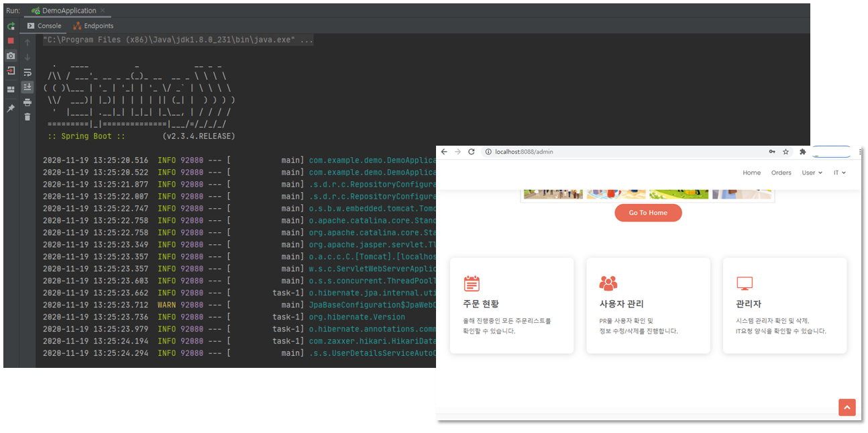The image size is (868, 433).
Task: Take a thread dump using the camera icon
Action: tap(11, 56)
